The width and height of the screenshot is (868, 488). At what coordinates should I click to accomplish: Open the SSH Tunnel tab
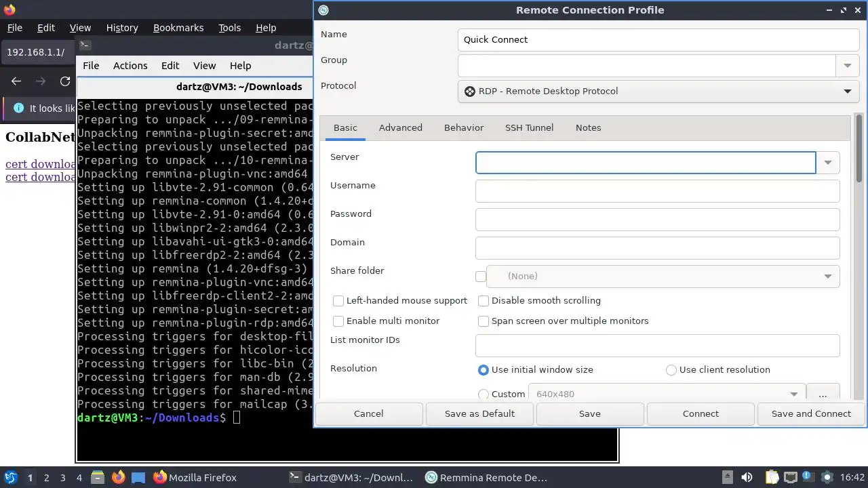529,127
